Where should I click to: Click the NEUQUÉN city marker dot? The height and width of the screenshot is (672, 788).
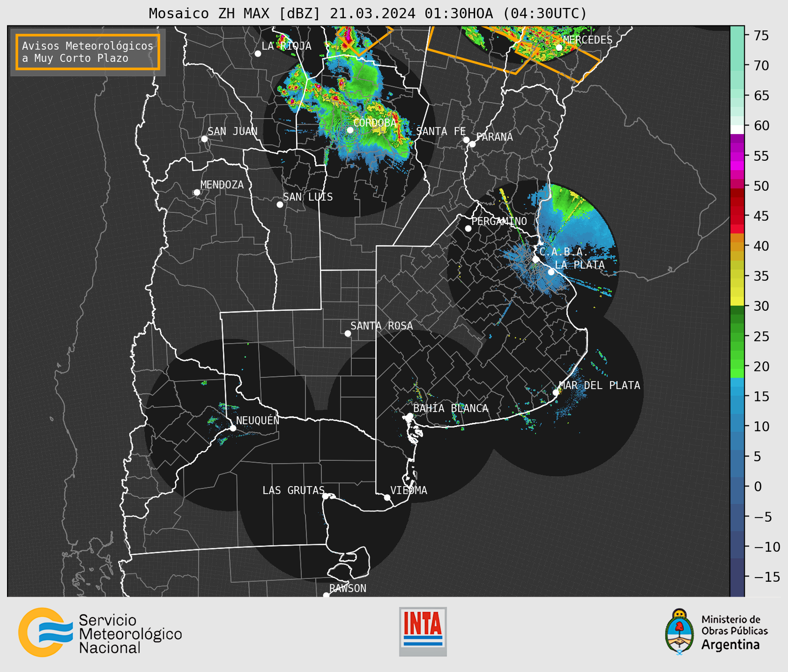click(x=233, y=428)
